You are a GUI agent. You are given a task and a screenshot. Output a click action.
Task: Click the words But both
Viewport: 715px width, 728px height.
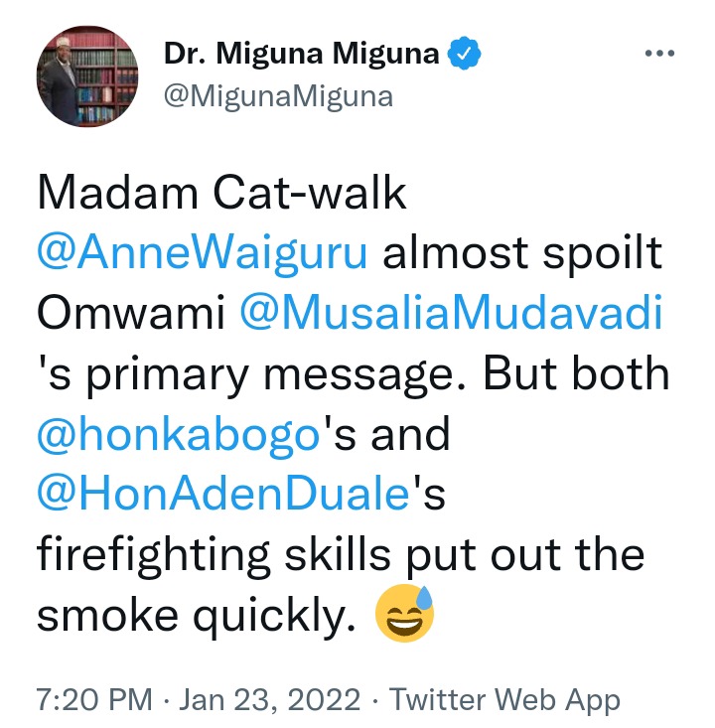coord(577,373)
